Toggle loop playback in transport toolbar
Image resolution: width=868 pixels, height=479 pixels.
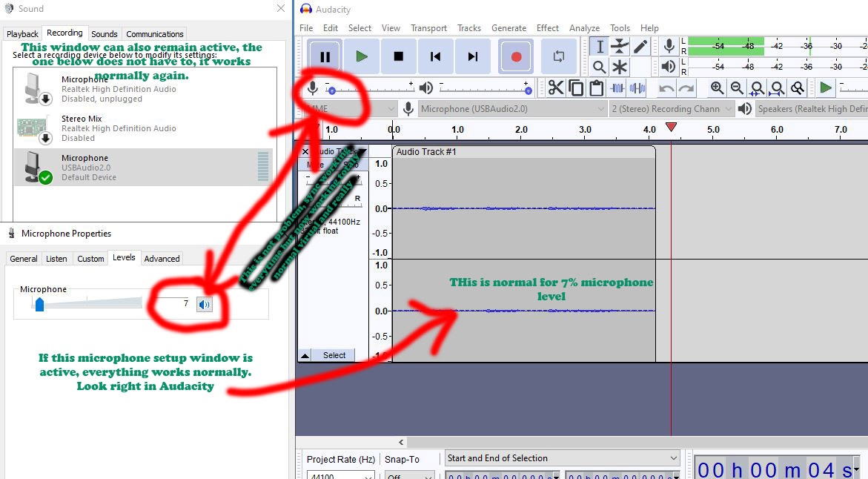pos(559,56)
